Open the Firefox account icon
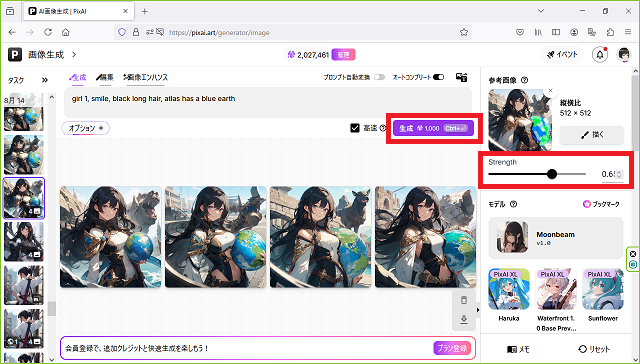Screen dimensions: 640x364 click(x=574, y=32)
